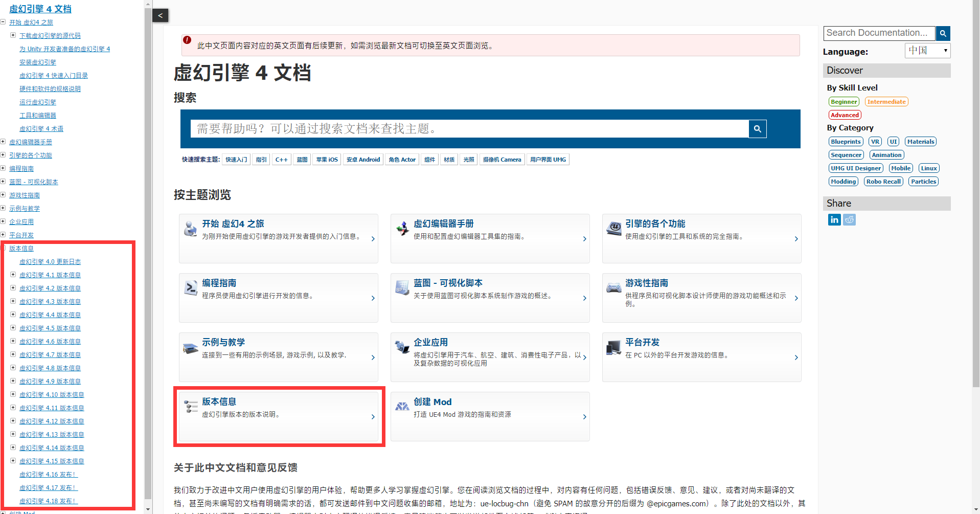Open the Particles category tag
Image resolution: width=980 pixels, height=514 pixels.
923,182
